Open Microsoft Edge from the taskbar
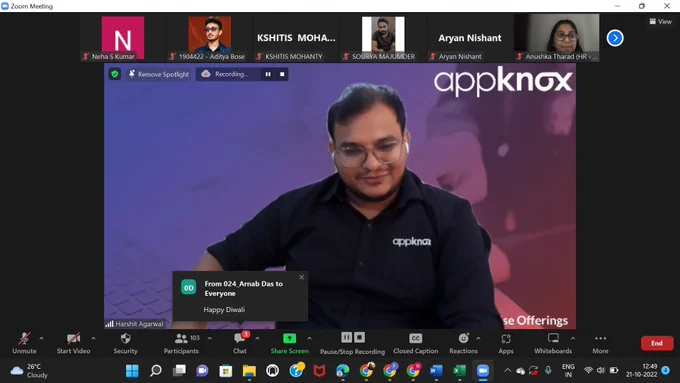The height and width of the screenshot is (383, 680). (343, 371)
